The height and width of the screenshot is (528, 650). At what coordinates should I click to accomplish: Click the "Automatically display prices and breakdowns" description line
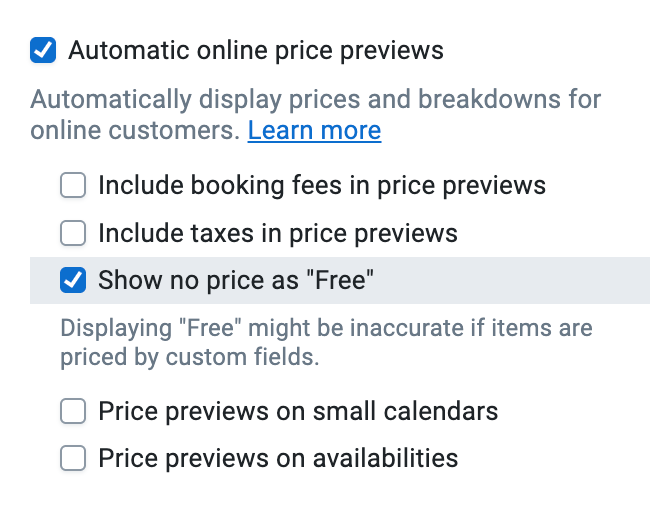[x=315, y=100]
